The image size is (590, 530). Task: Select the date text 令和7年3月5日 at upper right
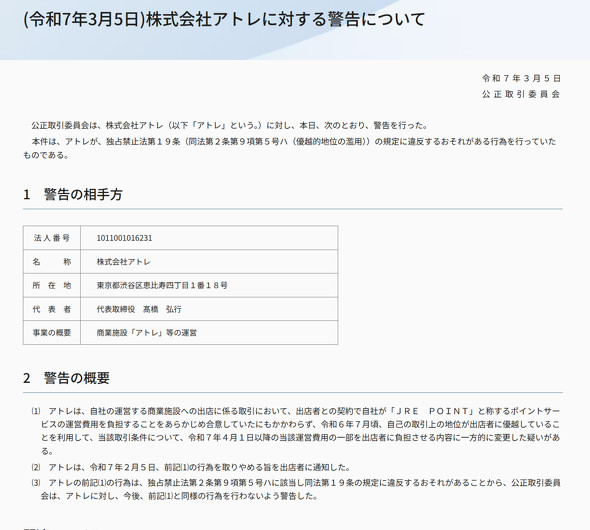tap(522, 78)
